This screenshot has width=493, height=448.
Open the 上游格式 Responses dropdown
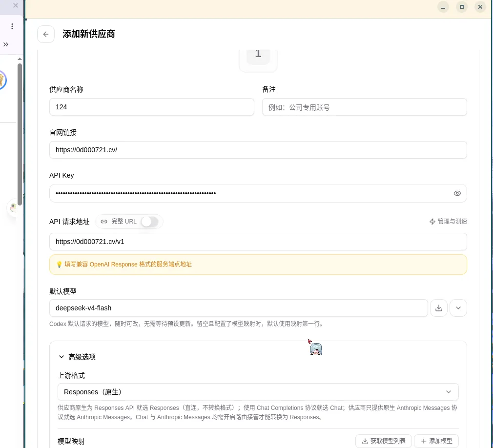pos(258,392)
